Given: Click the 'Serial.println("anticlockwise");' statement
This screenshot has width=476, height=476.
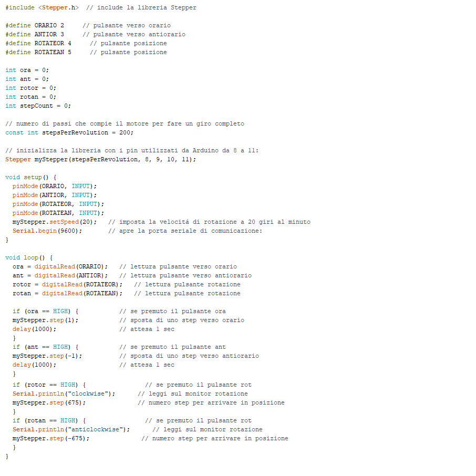Looking at the screenshot, I should click(71, 429).
